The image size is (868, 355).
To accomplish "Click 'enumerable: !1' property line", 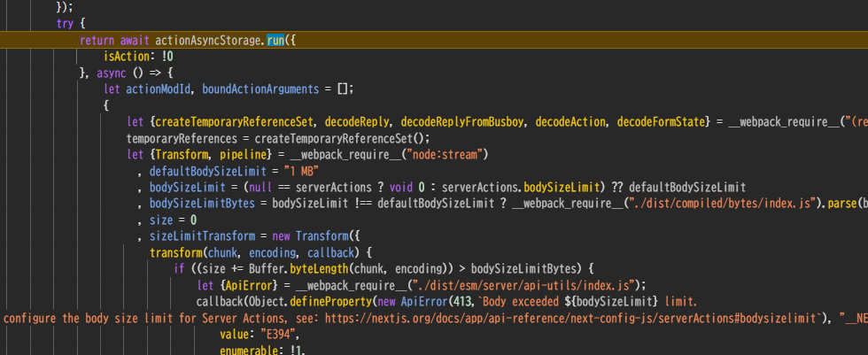I will click(260, 350).
